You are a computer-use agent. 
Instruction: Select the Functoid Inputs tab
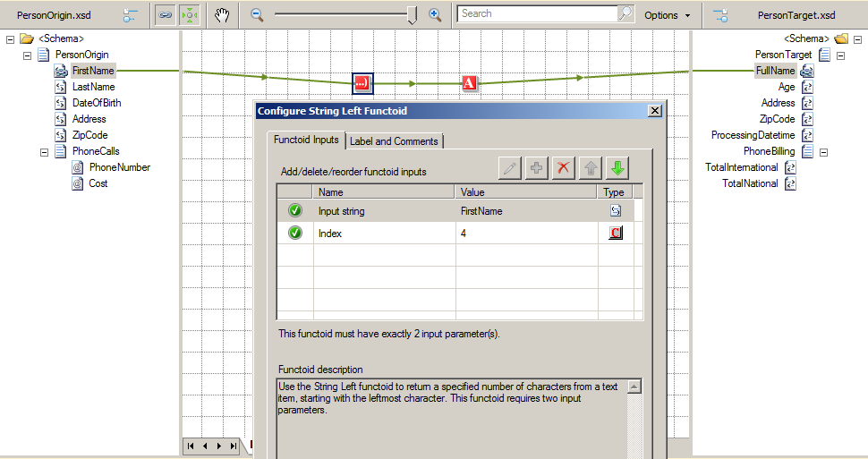click(306, 140)
